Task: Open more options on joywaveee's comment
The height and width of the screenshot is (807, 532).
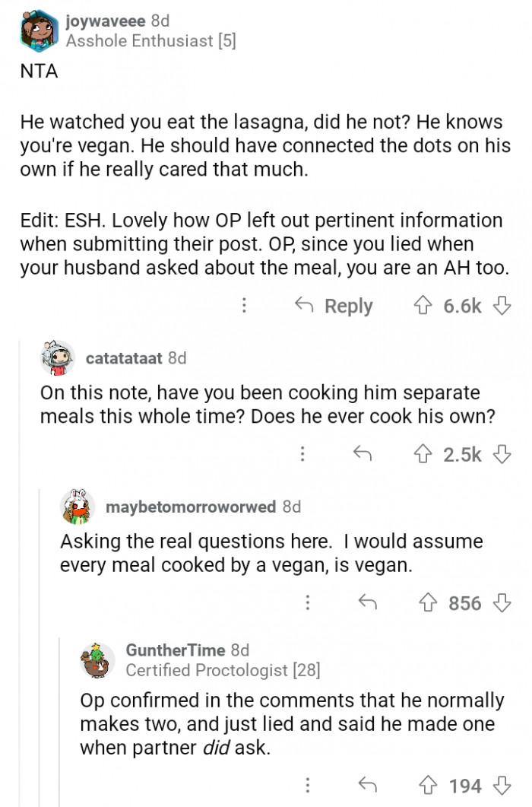Action: pos(244,306)
